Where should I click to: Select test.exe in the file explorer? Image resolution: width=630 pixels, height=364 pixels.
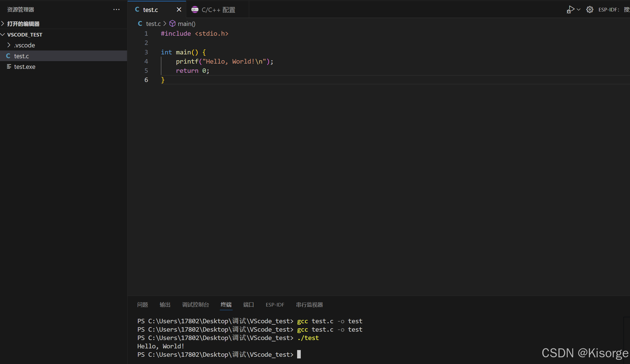click(63, 67)
